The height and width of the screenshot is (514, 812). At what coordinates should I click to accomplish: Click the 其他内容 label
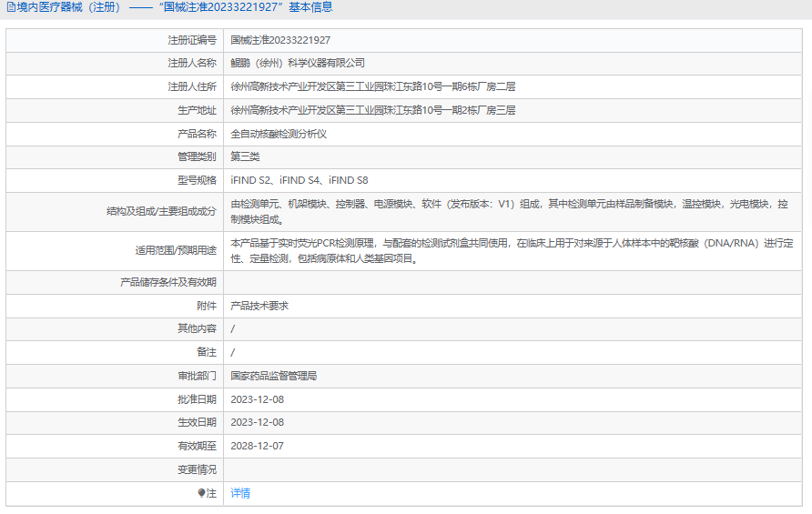click(x=197, y=328)
